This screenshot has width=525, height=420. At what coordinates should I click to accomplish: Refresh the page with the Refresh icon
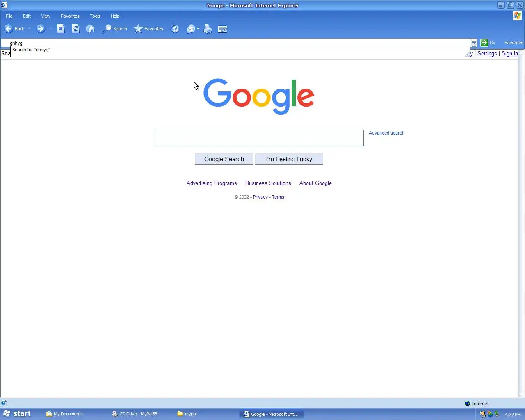(x=75, y=29)
